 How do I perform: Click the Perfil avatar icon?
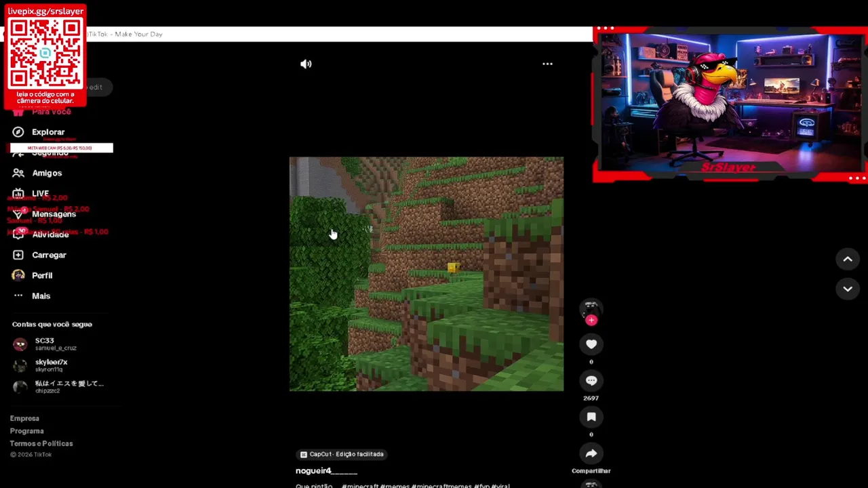click(x=18, y=275)
